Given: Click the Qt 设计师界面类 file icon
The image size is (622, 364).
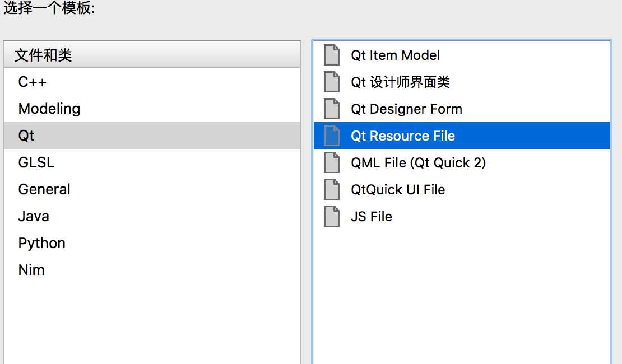Looking at the screenshot, I should point(332,82).
